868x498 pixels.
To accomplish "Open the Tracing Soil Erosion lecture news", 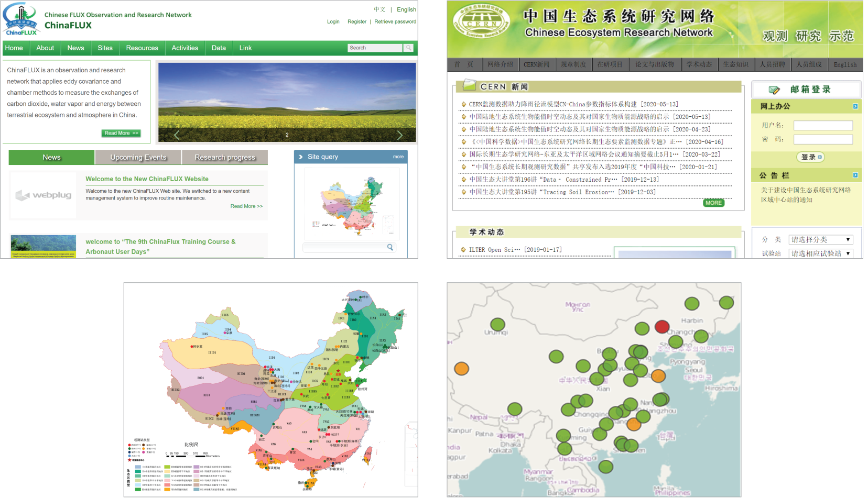I will tap(562, 192).
